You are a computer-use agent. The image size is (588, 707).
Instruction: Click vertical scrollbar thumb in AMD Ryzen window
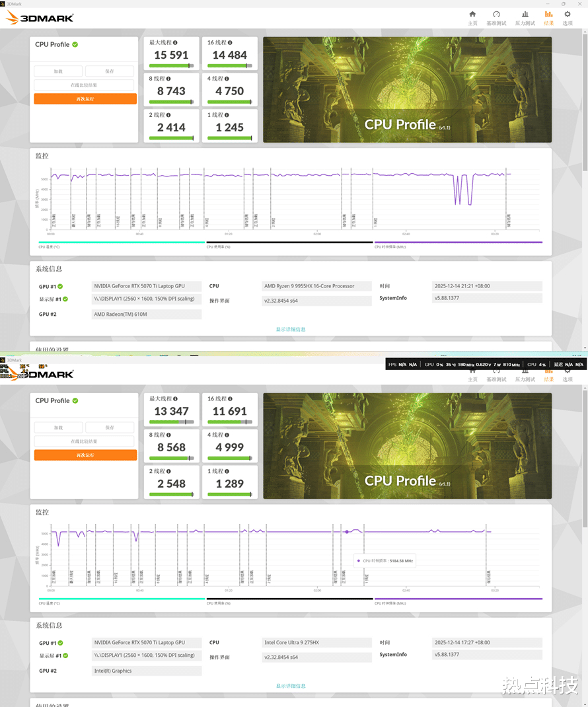click(585, 102)
